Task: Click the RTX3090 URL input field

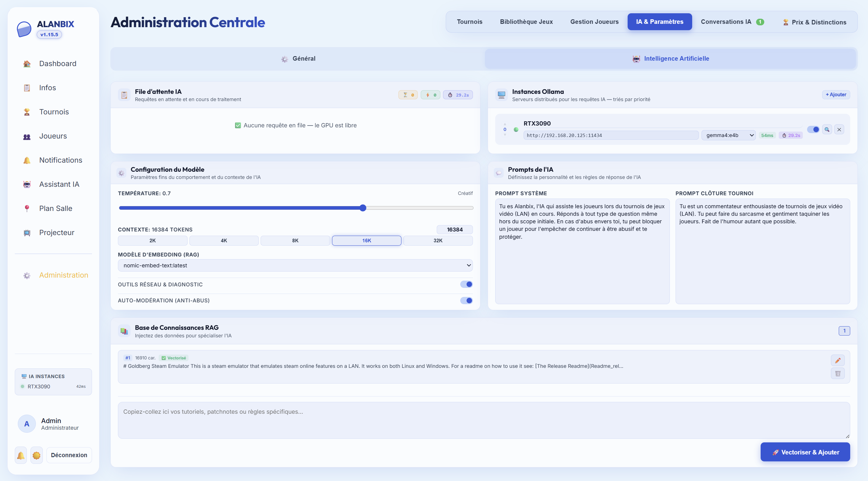Action: pos(611,135)
